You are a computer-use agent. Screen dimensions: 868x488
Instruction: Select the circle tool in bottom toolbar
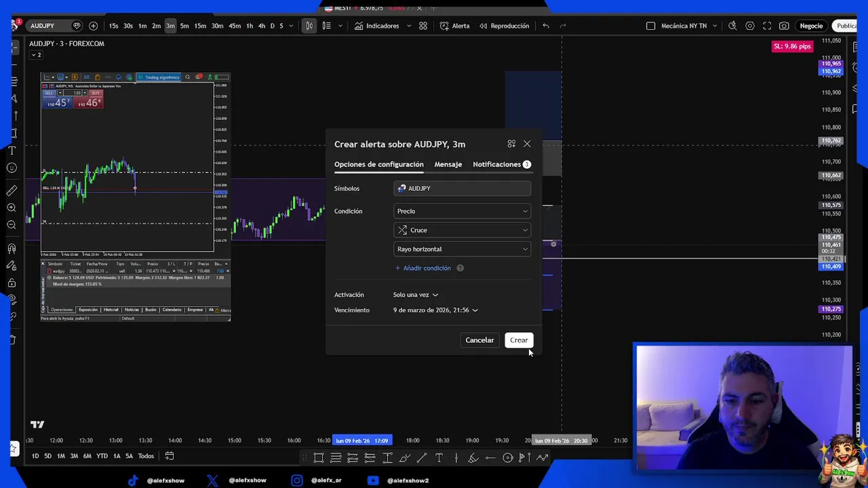[x=507, y=458]
